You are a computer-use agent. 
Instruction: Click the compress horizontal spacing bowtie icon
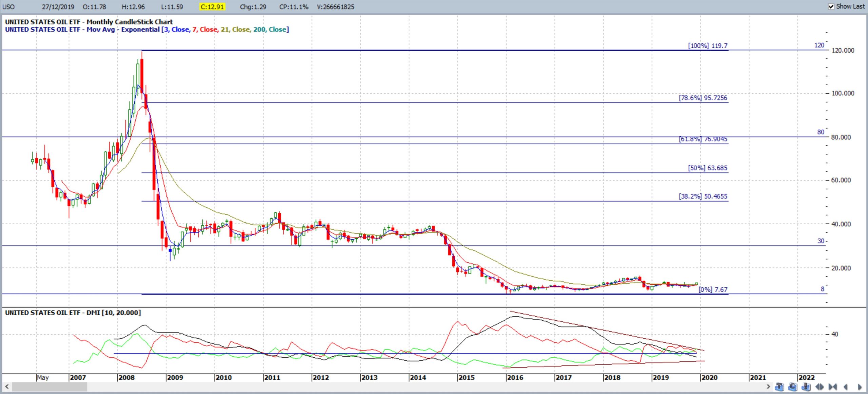(x=833, y=387)
